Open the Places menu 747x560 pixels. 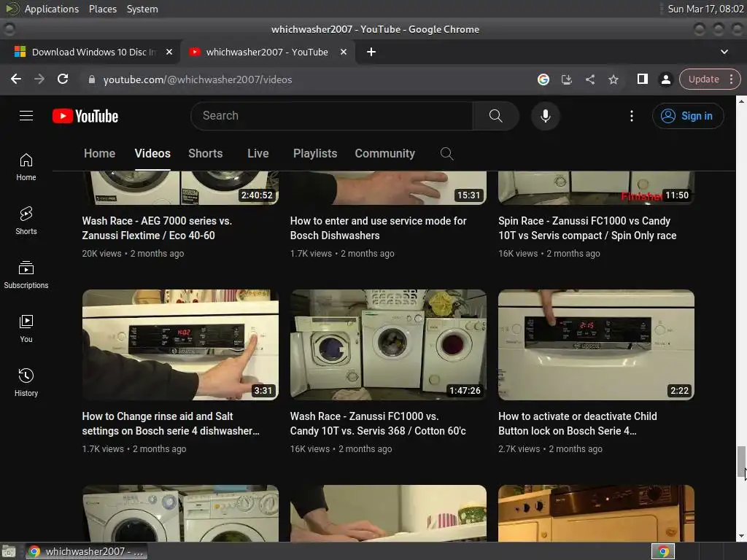(x=103, y=9)
